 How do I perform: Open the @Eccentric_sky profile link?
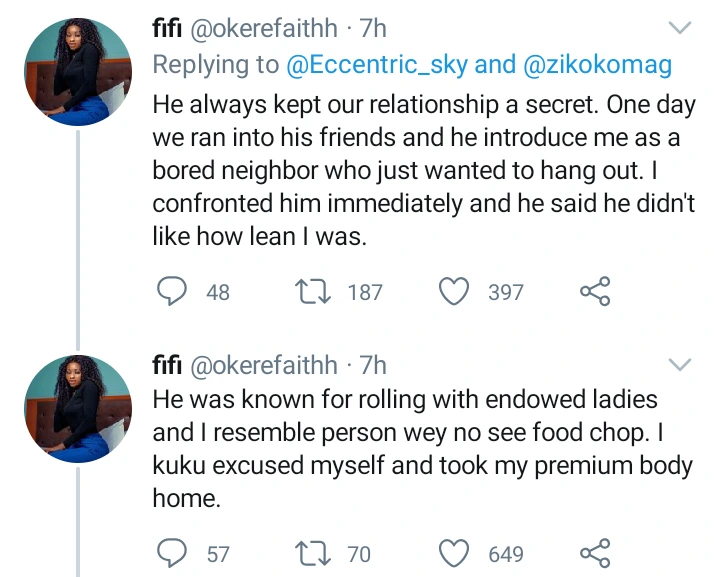click(377, 66)
